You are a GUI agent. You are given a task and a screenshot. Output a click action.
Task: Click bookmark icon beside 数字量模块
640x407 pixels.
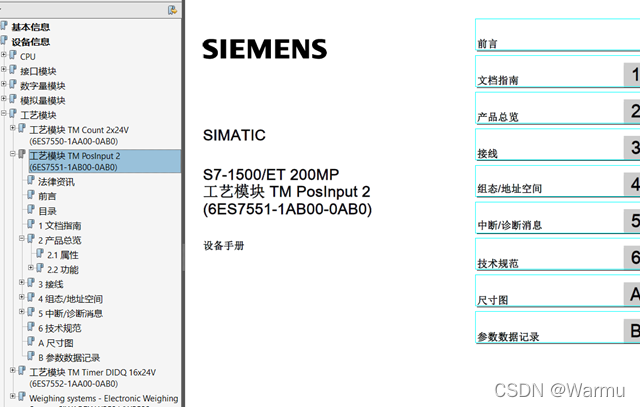pyautogui.click(x=13, y=84)
